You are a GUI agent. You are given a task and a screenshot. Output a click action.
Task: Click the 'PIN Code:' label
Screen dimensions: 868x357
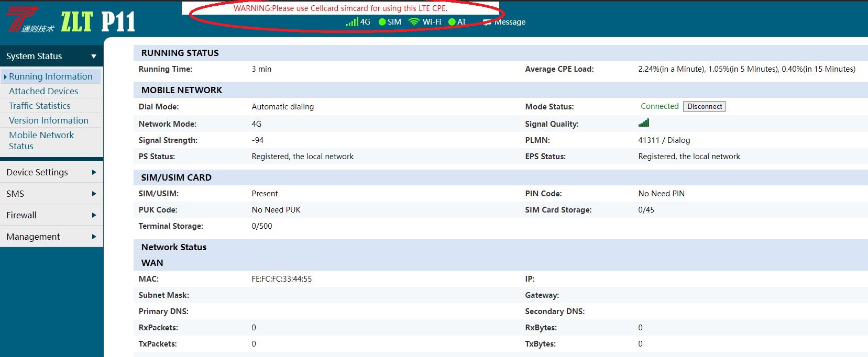pyautogui.click(x=543, y=194)
